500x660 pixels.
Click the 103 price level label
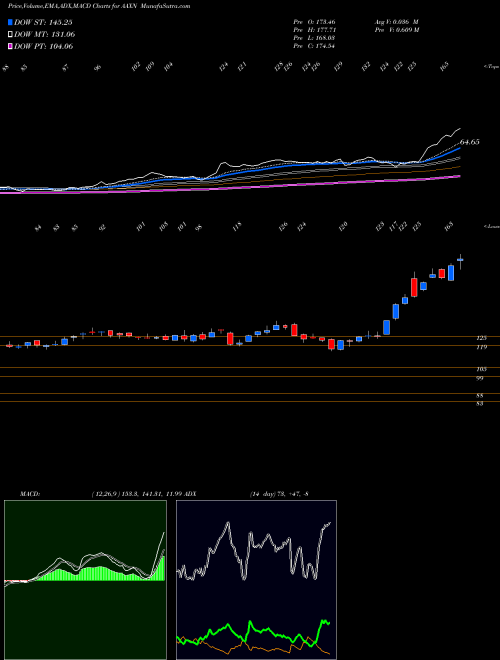[481, 369]
